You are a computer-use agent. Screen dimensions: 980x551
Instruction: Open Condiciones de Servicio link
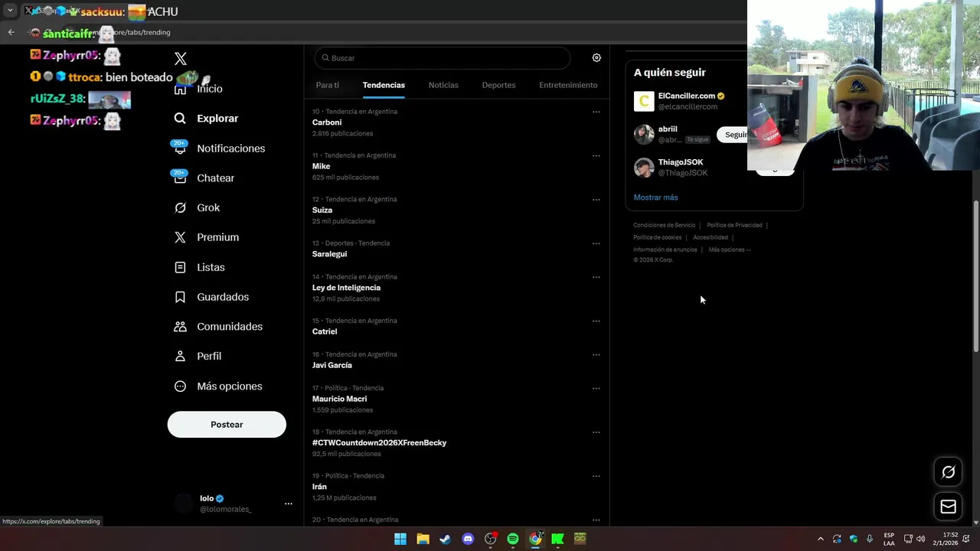click(664, 225)
